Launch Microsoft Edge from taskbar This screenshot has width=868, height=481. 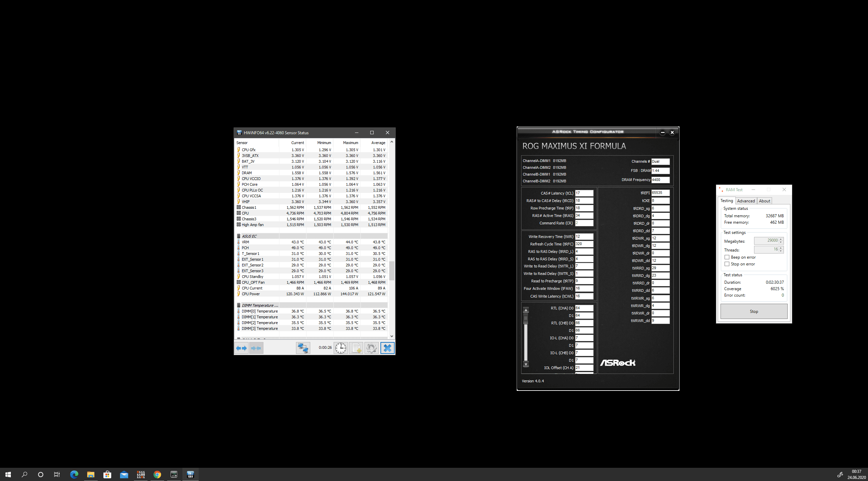coord(74,475)
